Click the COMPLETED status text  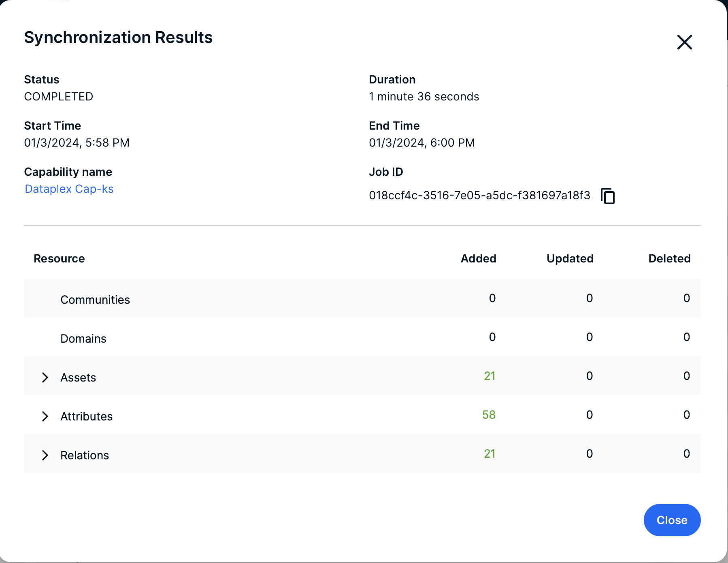[x=59, y=97]
